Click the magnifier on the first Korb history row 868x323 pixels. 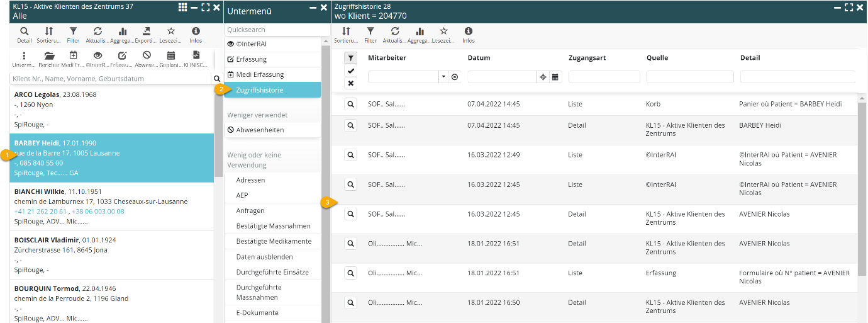350,105
